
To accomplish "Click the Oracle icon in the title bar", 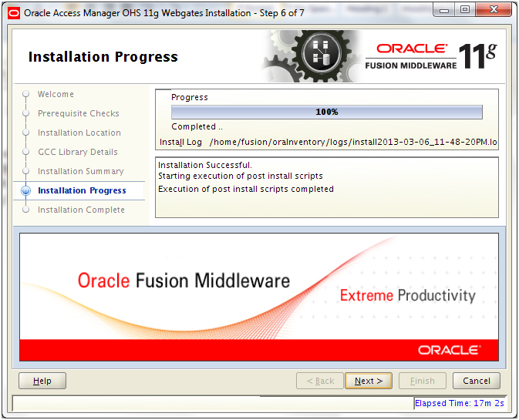I will [14, 13].
